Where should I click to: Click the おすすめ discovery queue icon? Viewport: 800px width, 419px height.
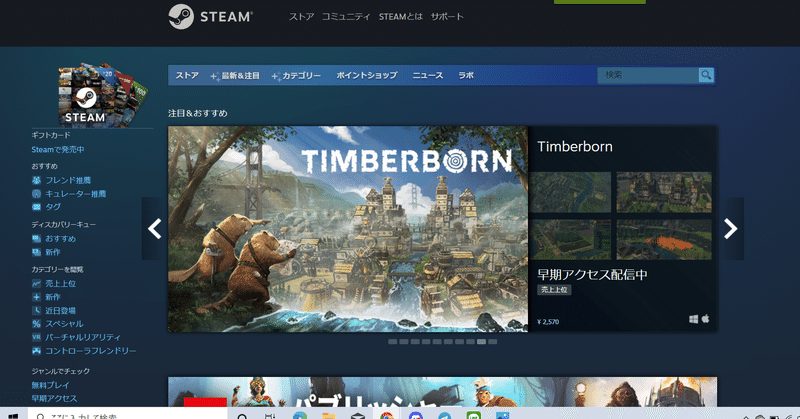tap(36, 239)
